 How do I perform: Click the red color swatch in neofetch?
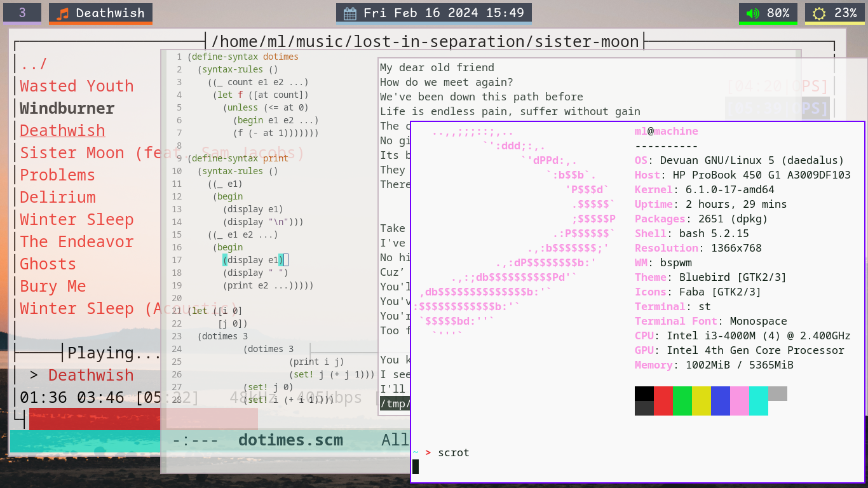click(663, 393)
